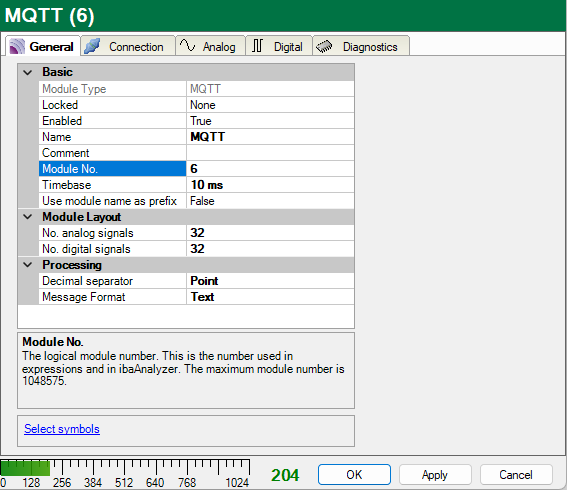
Task: Click the Analog sine wave icon
Action: [187, 46]
